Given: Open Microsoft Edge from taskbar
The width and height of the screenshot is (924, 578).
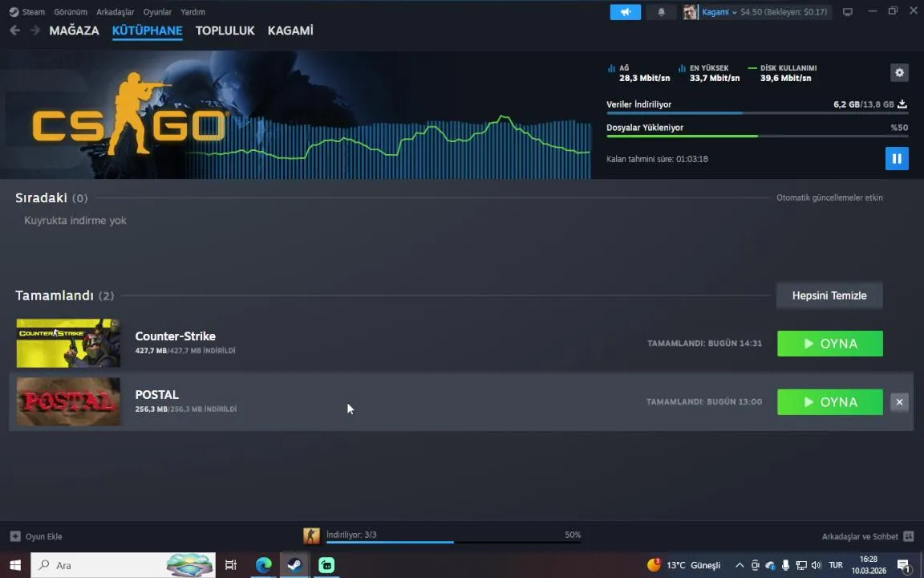Looking at the screenshot, I should (x=263, y=565).
